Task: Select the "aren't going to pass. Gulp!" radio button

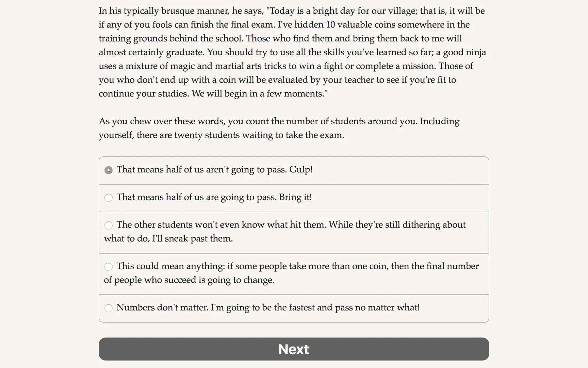Action: click(109, 170)
